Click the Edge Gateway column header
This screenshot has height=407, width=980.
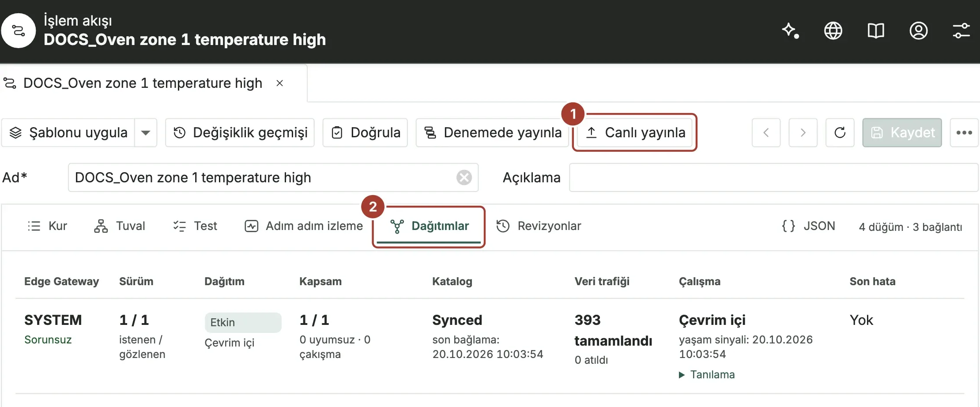pyautogui.click(x=62, y=282)
